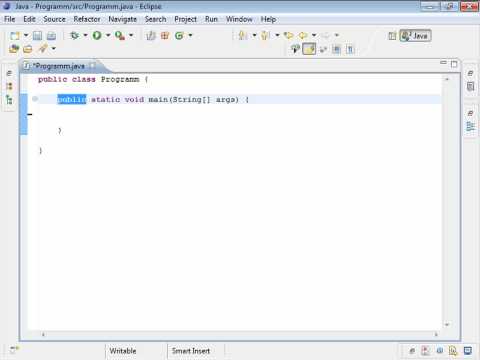Maximize the editor area

pyautogui.click(x=454, y=64)
